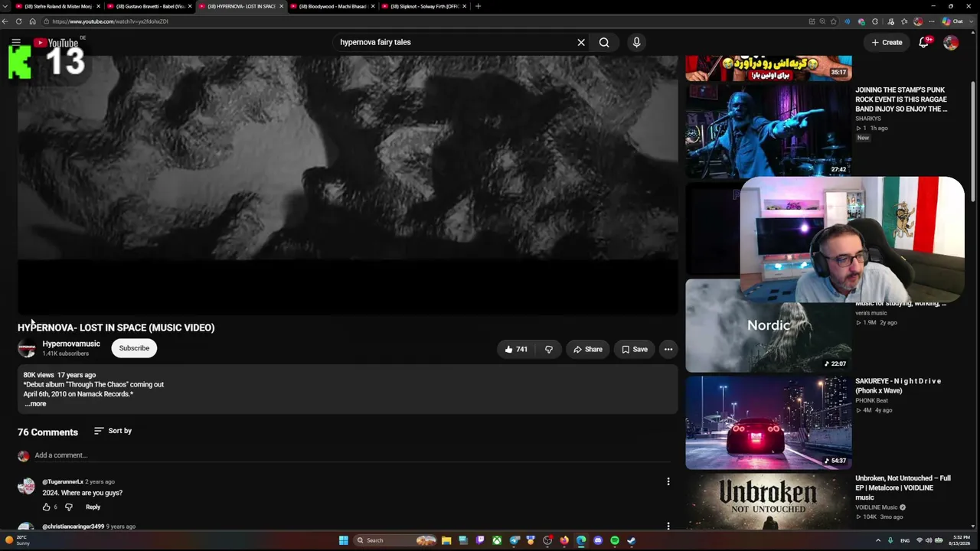980x551 pixels.
Task: Like the '2024. Where are you guys?' comment
Action: click(x=46, y=507)
